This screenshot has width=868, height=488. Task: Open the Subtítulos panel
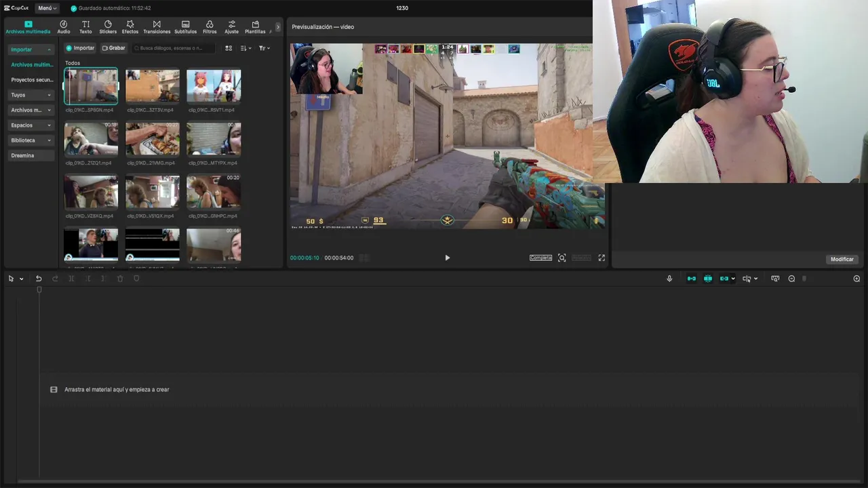(185, 27)
